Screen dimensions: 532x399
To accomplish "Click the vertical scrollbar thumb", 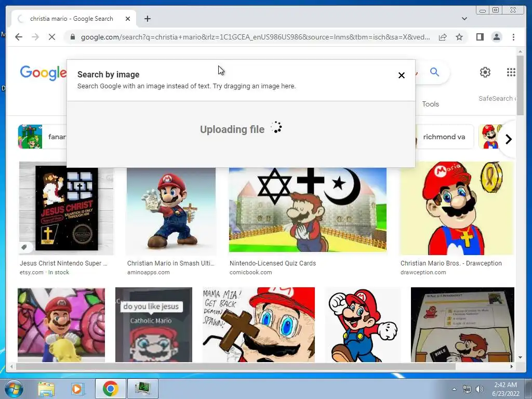I will [x=520, y=85].
